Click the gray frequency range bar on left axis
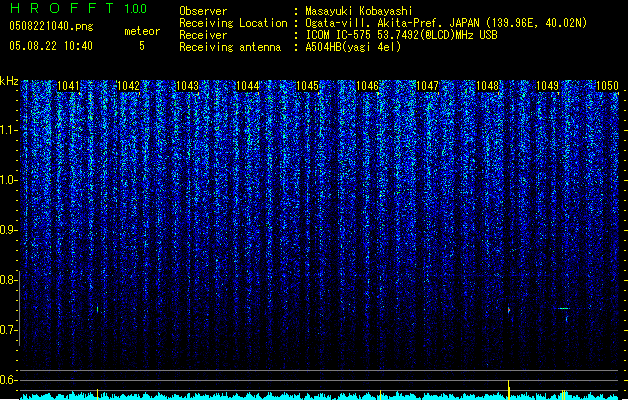The height and width of the screenshot is (400, 629). coord(19,308)
